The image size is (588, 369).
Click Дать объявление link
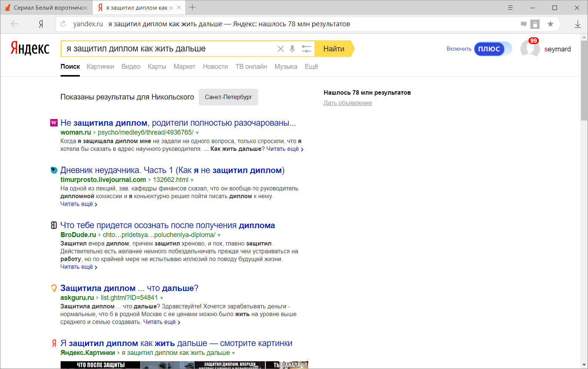[348, 103]
